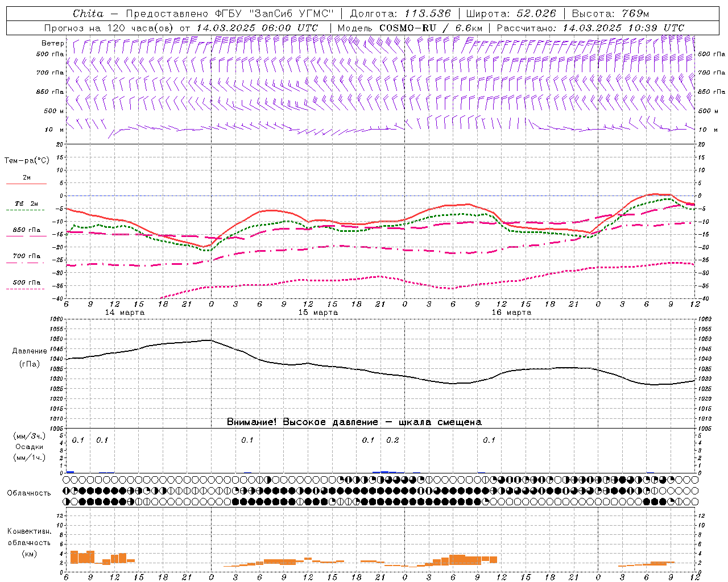Viewport: 728px width, 582px height.
Task: Click the "Тем-ра(°C)" temperature label
Action: point(27,161)
